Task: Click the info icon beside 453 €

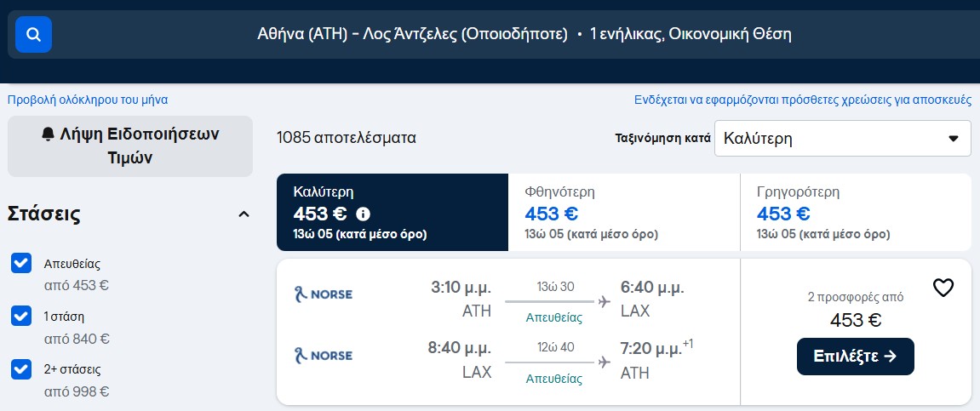Action: pos(363,214)
